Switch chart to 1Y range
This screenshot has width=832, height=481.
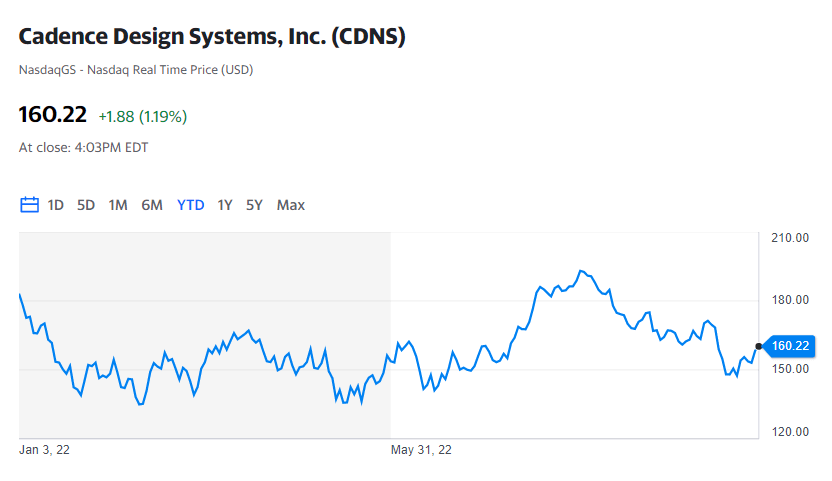click(225, 205)
